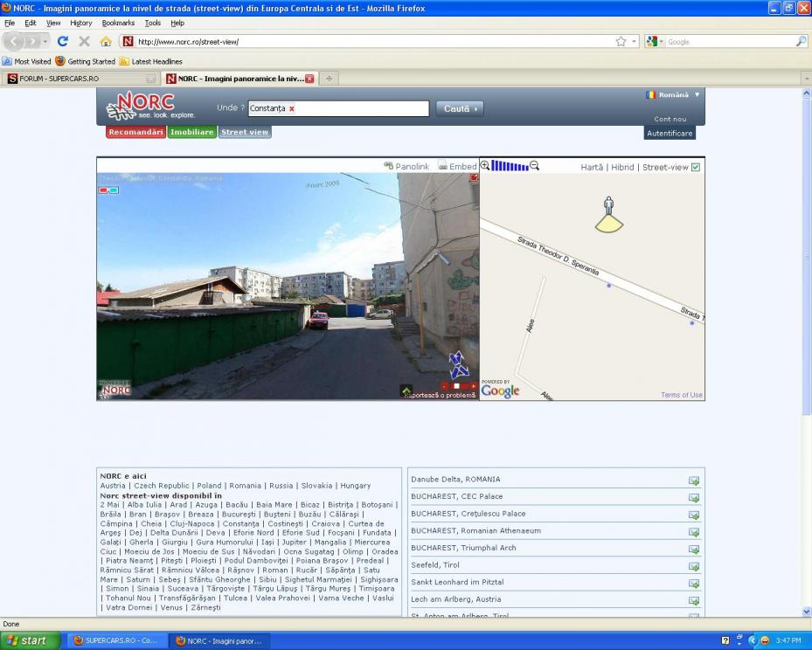Click the map zoom-in magnifier icon
The height and width of the screenshot is (650, 812).
[x=485, y=166]
